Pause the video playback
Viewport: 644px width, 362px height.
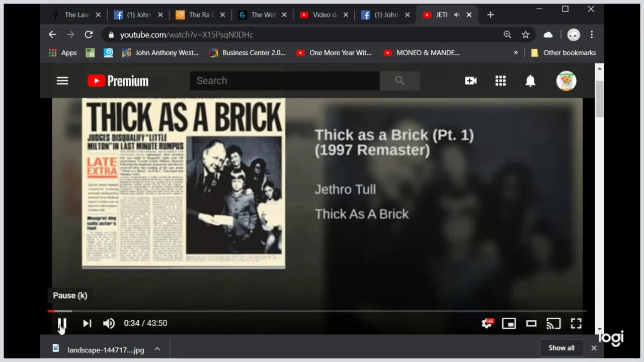pos(62,323)
